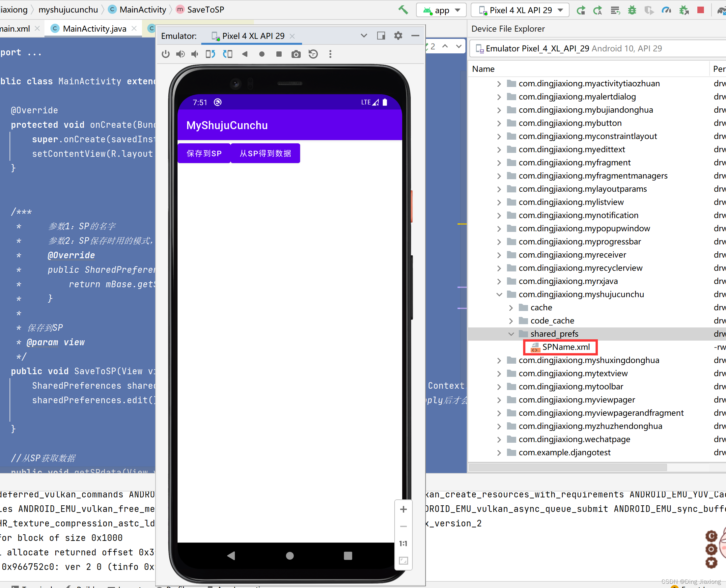
Task: Take an emulator screenshot with camera icon
Action: 296,54
